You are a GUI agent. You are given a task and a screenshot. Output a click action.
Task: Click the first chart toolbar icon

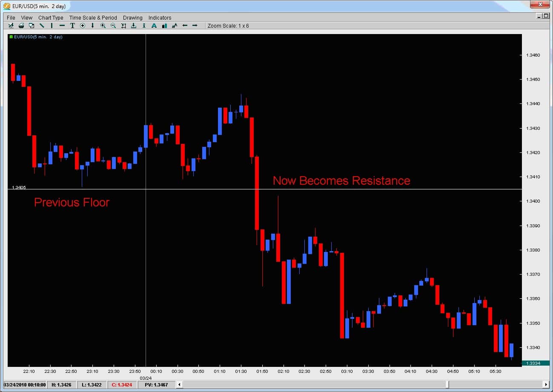[11, 26]
